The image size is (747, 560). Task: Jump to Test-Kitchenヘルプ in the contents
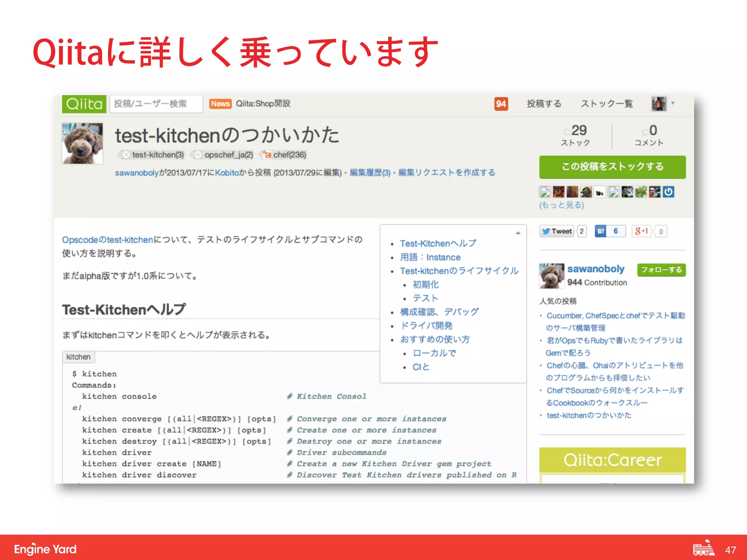coord(438,244)
